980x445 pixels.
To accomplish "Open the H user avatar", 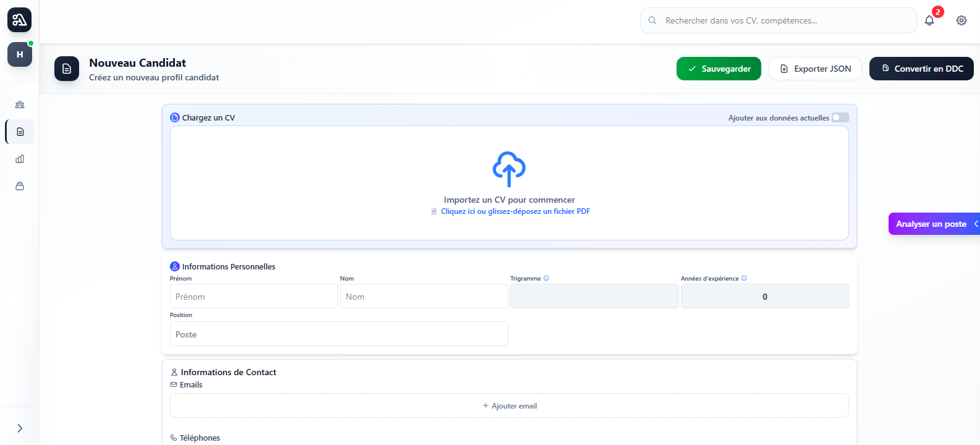I will click(20, 54).
